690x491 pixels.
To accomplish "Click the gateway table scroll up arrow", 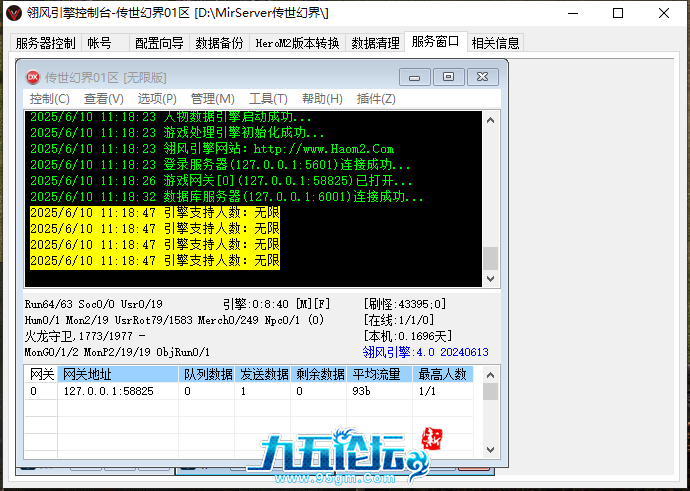I will (x=491, y=375).
